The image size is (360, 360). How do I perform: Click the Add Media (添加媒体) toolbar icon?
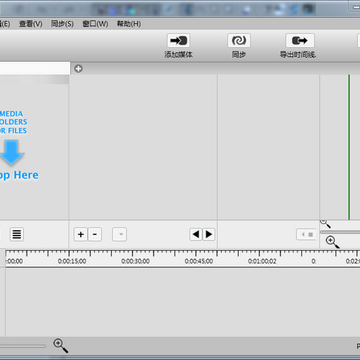click(178, 41)
